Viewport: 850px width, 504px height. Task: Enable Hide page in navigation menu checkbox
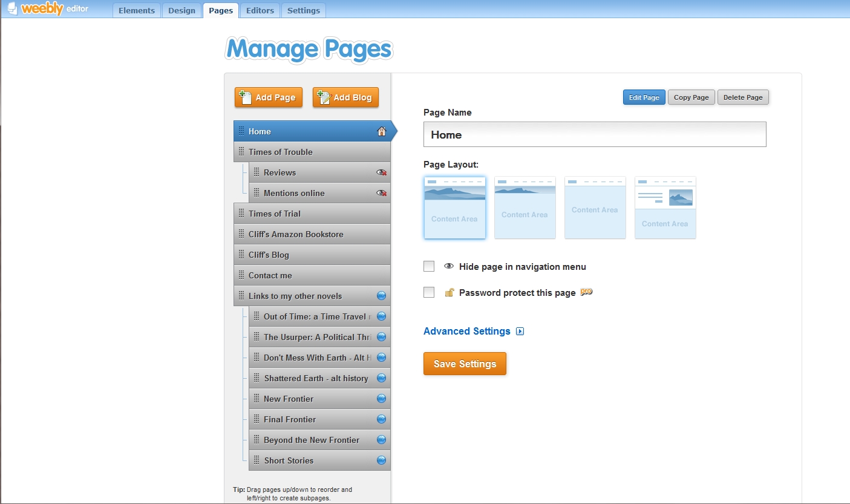429,266
